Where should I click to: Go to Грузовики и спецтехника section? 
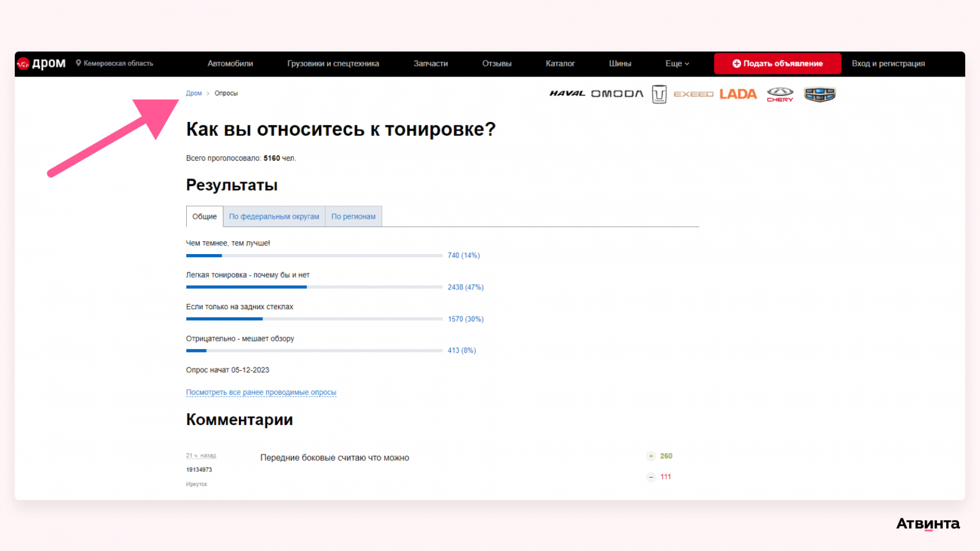coord(333,64)
